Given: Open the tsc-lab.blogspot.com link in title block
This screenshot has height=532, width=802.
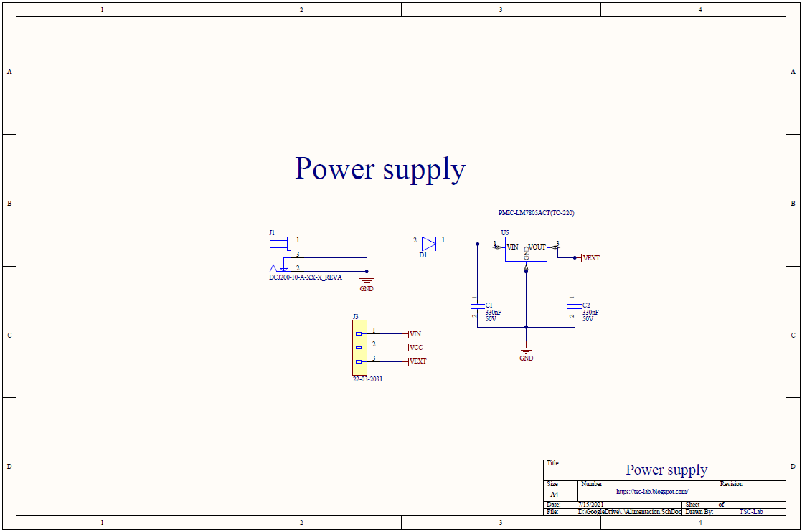Looking at the screenshot, I should click(651, 492).
